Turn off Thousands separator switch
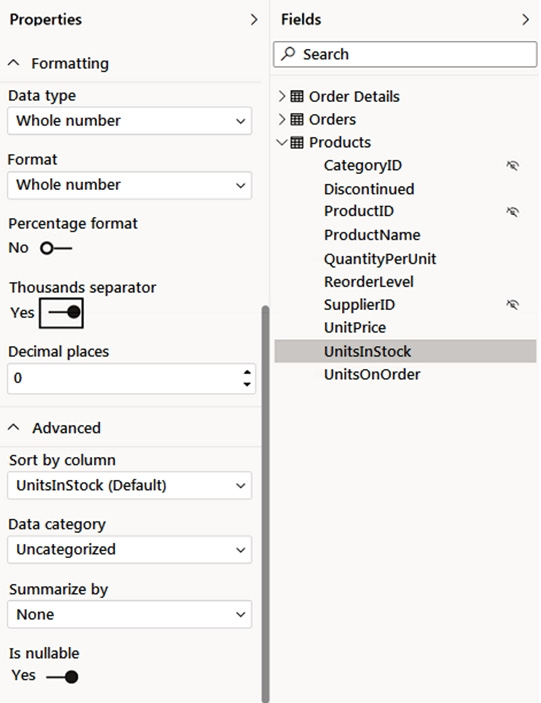 pyautogui.click(x=61, y=313)
